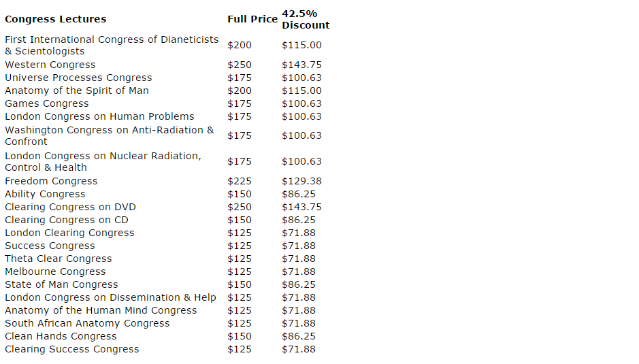Select the South African Anatomy Congress entry
The image size is (639, 364).
pos(87,323)
